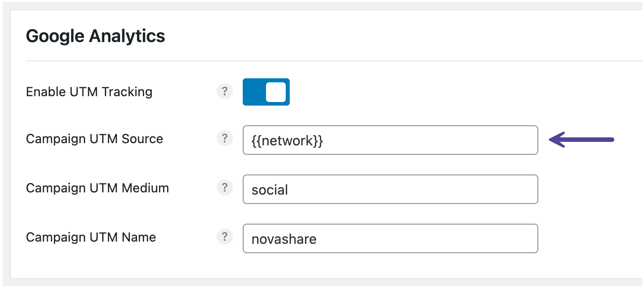644x289 pixels.
Task: Click the question mark beside Campaign UTM Source
Action: [x=225, y=139]
